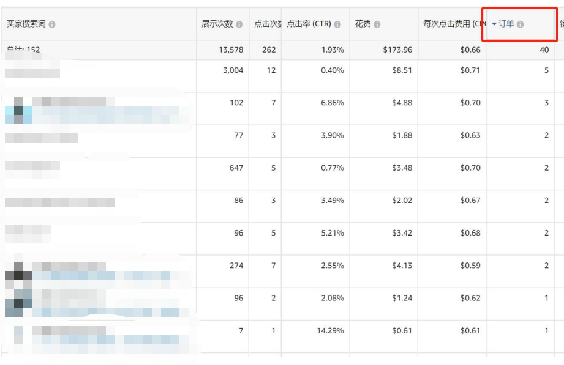This screenshot has height=365, width=564.
Task: Click info icon beside 订单 header
Action: point(520,24)
